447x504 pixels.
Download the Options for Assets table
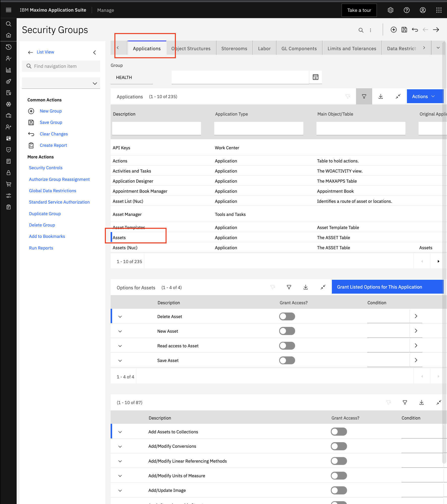click(x=306, y=287)
